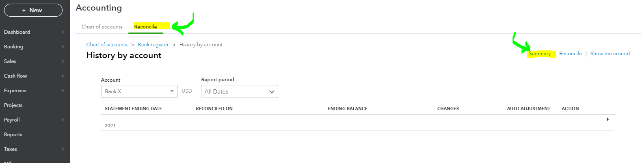
Task: Switch to Chart of accounts tab
Action: coord(102,27)
